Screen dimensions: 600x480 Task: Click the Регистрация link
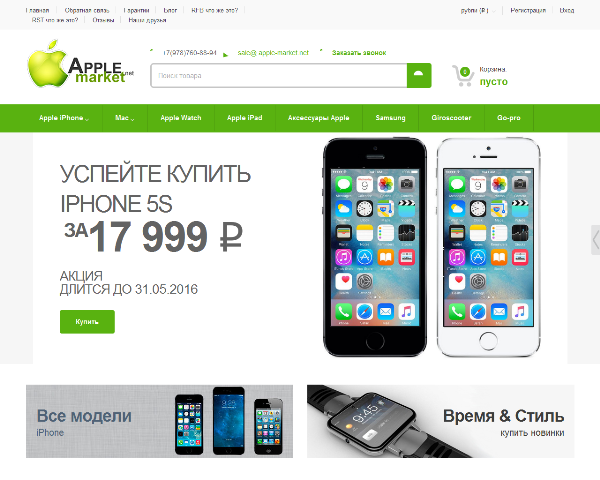click(x=528, y=11)
